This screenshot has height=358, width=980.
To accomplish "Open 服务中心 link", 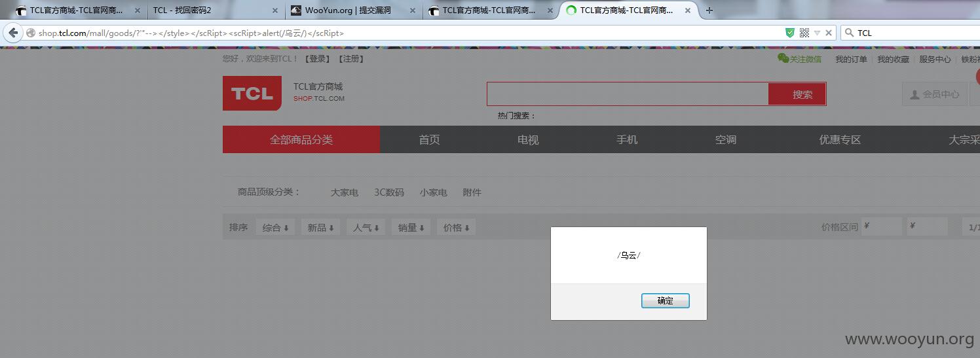I will click(935, 60).
